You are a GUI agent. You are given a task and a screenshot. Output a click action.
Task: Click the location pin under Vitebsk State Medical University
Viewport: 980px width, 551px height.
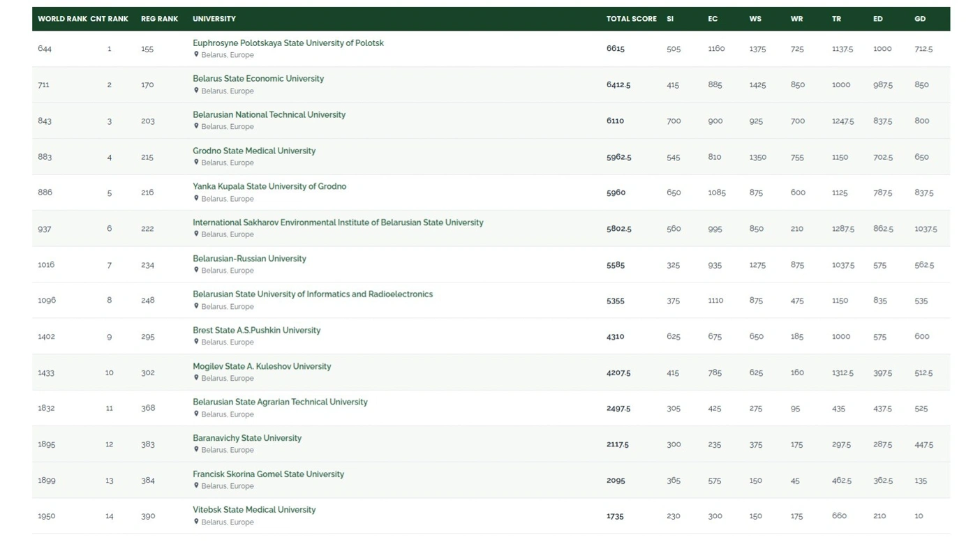pyautogui.click(x=196, y=522)
